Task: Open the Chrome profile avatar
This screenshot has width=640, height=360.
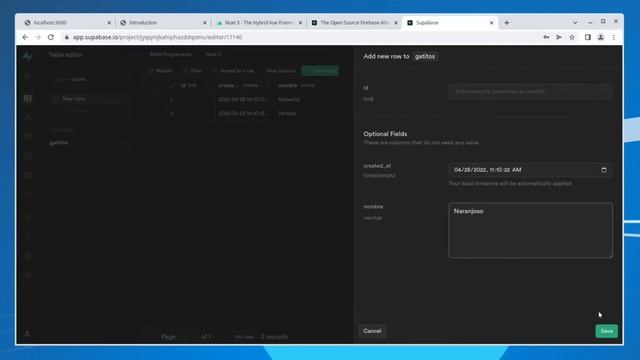Action: coord(600,37)
